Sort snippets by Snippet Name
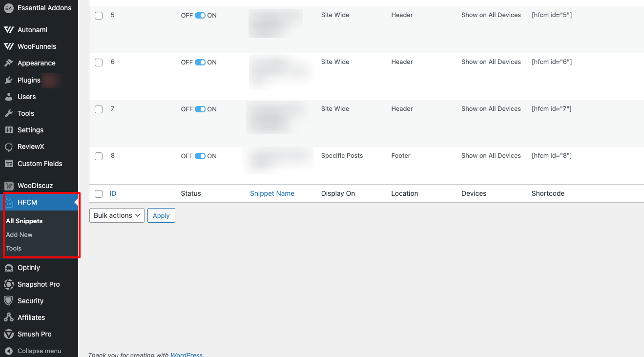 pyautogui.click(x=272, y=193)
